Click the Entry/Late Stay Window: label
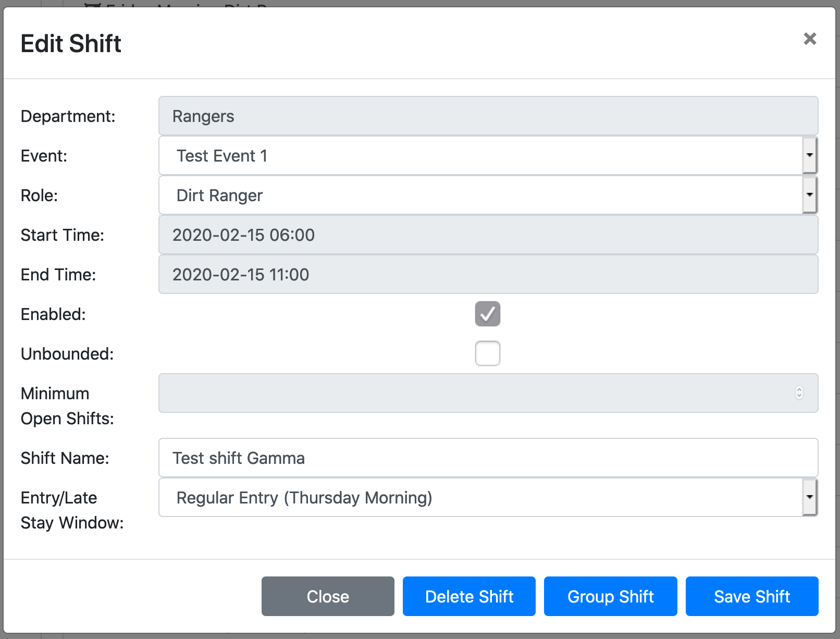Viewport: 840px width, 639px height. [x=72, y=510]
